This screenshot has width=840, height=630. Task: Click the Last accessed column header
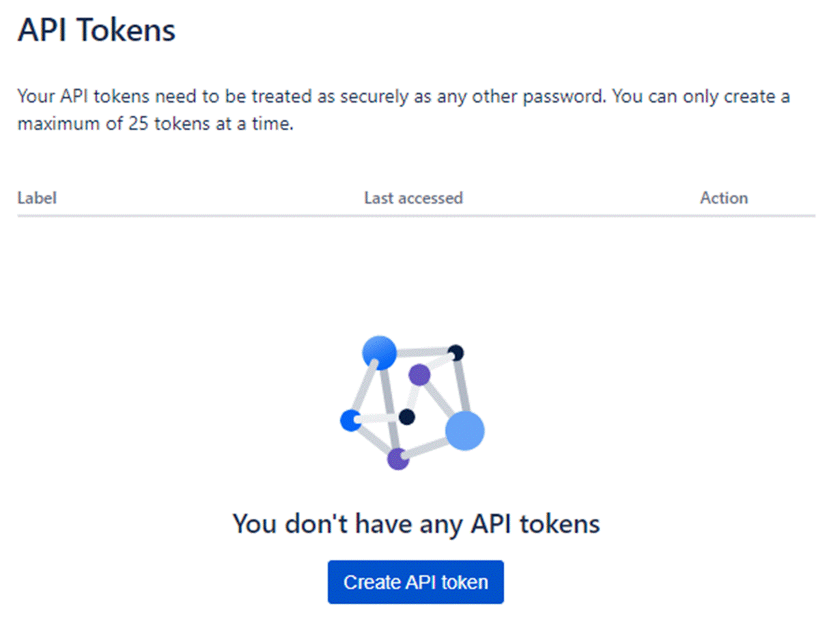[x=413, y=198]
